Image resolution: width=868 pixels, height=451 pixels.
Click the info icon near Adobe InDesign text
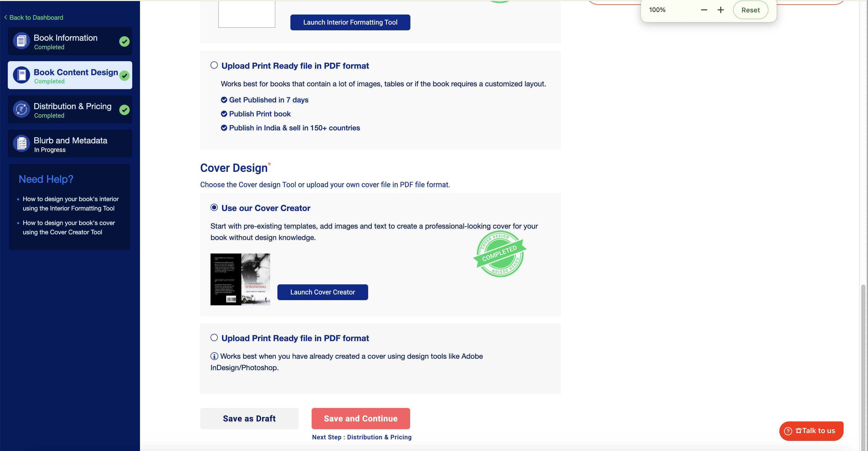tap(214, 356)
